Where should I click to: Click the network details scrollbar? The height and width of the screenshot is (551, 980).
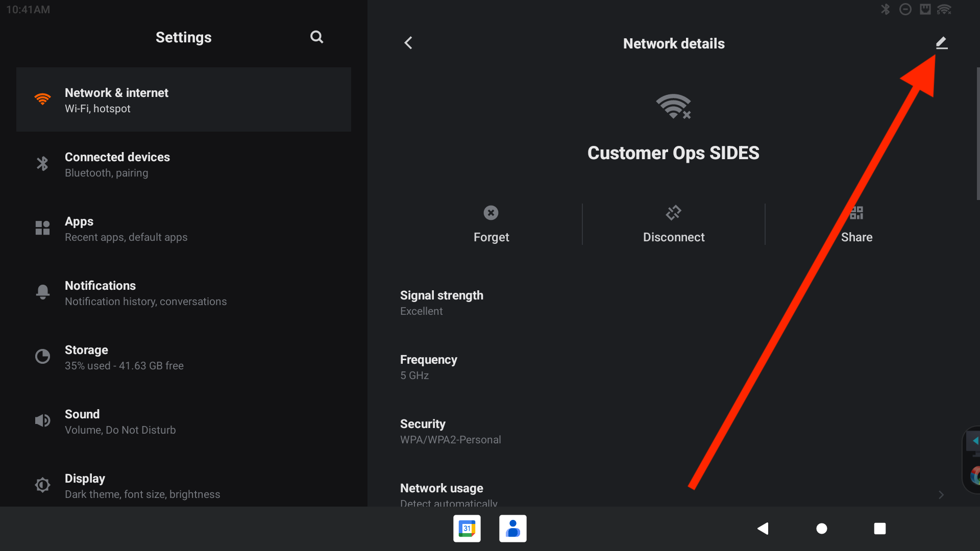(977, 134)
